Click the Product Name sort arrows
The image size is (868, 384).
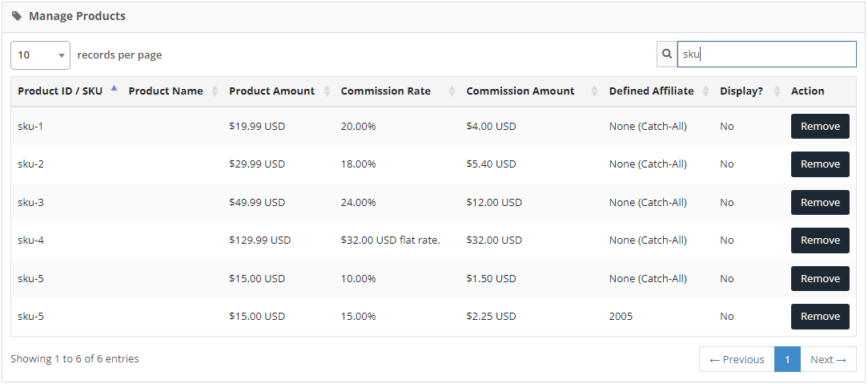[215, 91]
